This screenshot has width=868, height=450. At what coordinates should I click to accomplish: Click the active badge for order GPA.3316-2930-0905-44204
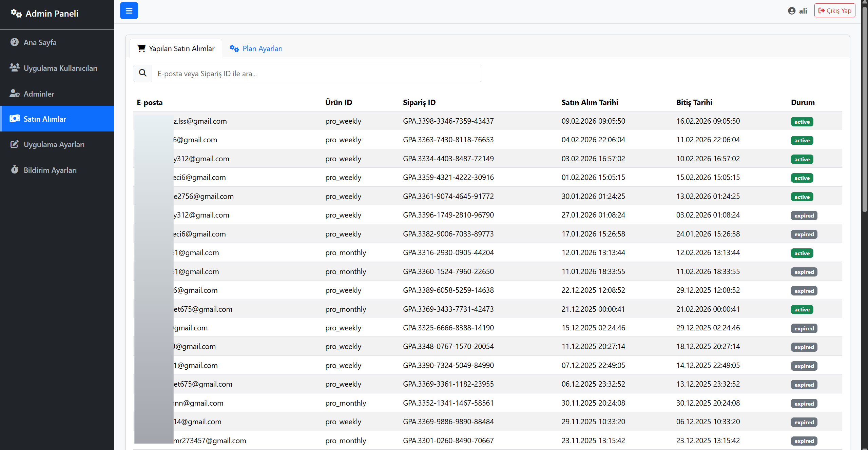(x=802, y=253)
